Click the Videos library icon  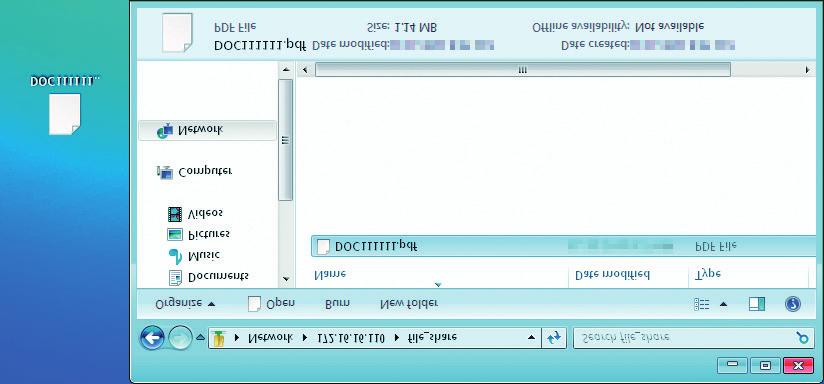pyautogui.click(x=175, y=213)
